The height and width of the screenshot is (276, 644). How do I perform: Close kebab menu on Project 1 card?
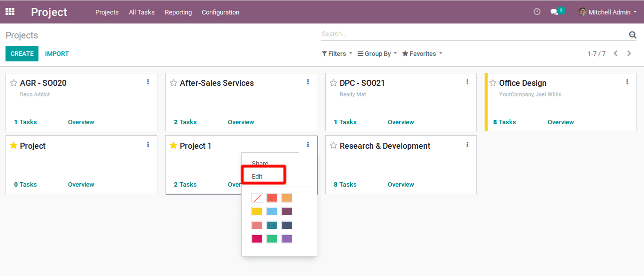tap(308, 144)
